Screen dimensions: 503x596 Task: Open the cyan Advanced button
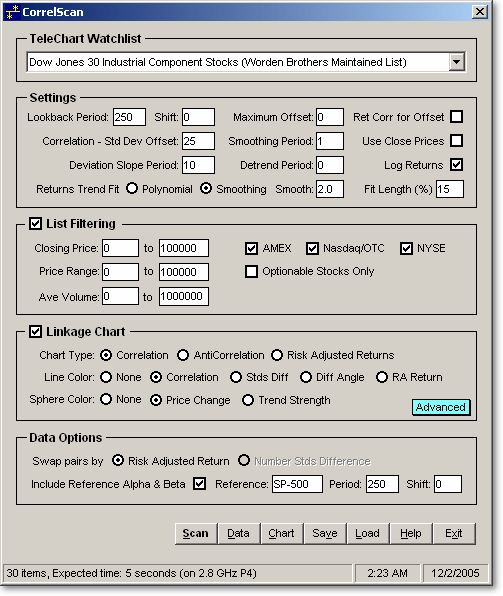pos(441,407)
